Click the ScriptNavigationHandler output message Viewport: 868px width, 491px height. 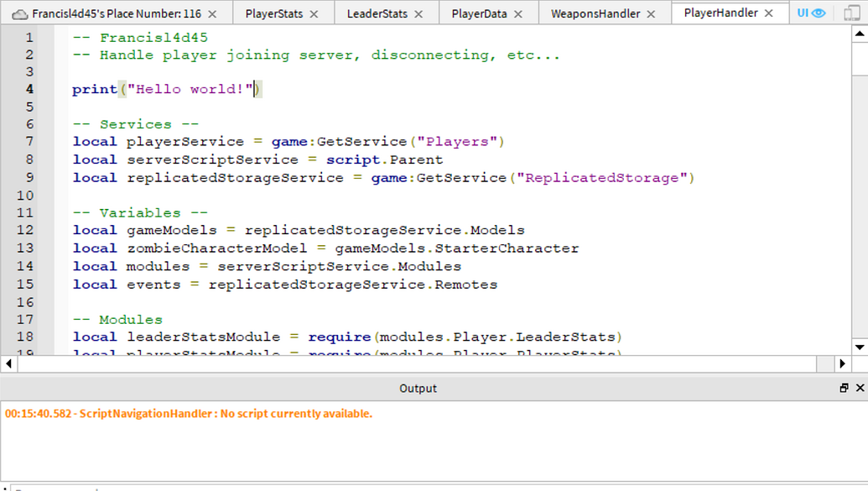(x=189, y=414)
